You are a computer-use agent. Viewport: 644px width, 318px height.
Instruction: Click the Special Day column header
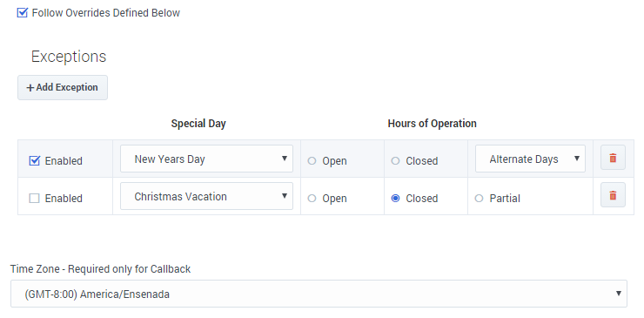click(198, 124)
